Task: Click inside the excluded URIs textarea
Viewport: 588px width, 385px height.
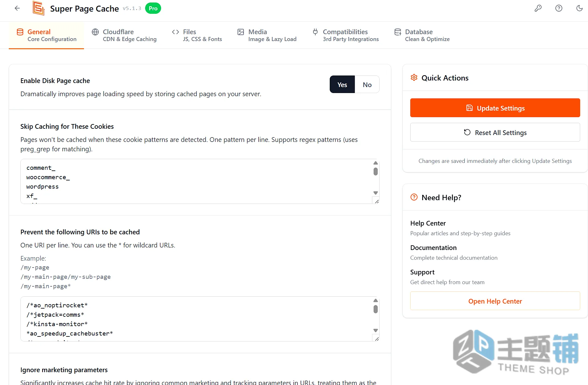Action: pyautogui.click(x=200, y=319)
